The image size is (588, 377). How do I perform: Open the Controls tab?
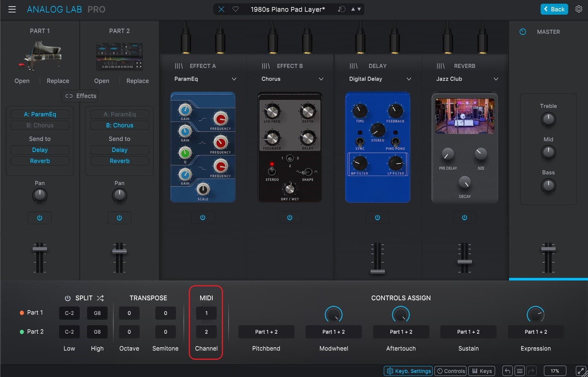[x=451, y=371]
